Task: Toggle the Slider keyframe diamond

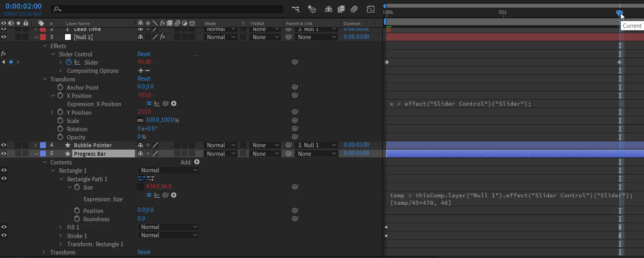Action: (11, 62)
